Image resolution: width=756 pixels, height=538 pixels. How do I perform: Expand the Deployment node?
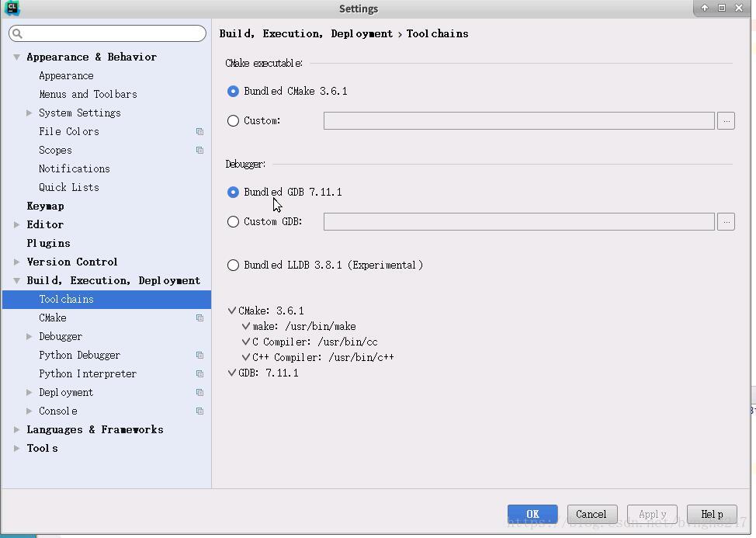pyautogui.click(x=29, y=392)
